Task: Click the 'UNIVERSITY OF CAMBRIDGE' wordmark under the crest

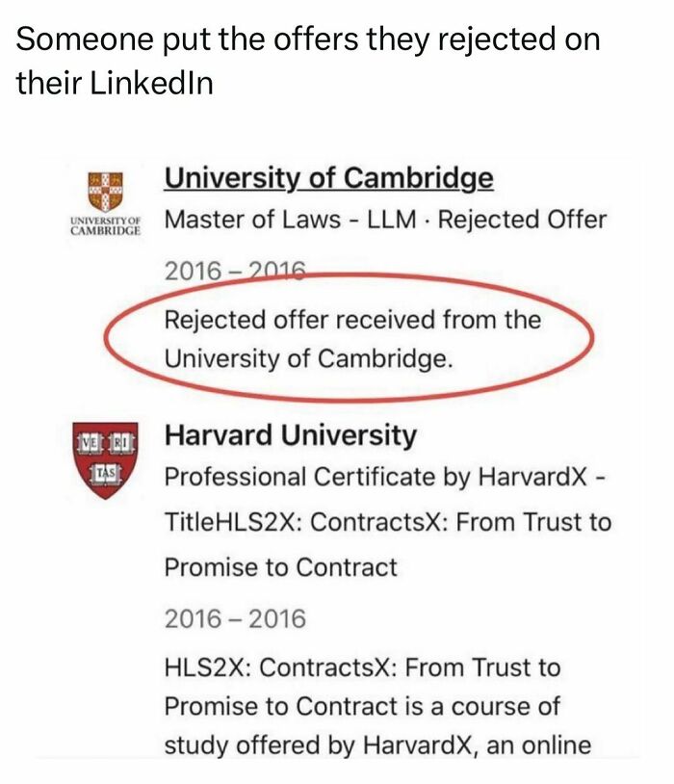Action: click(x=106, y=226)
